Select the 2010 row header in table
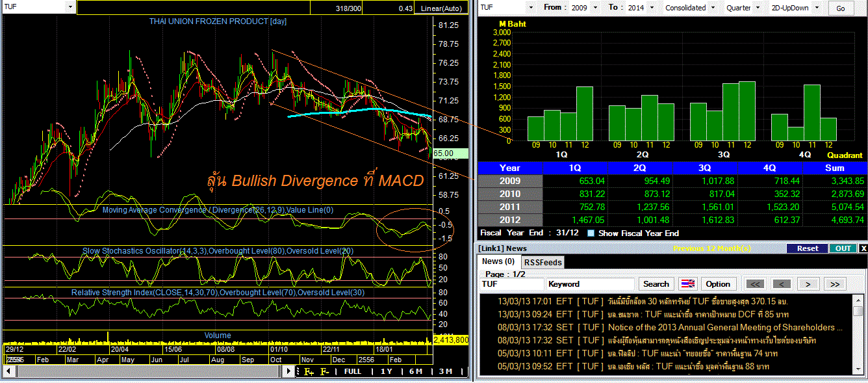The height and width of the screenshot is (383, 868). [510, 194]
